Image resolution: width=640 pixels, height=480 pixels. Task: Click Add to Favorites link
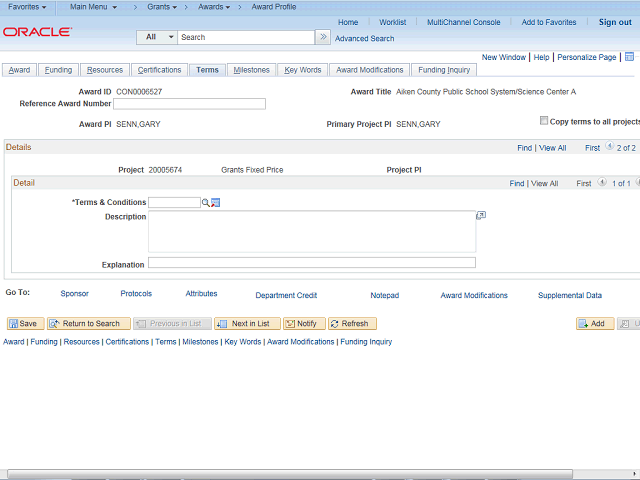click(549, 22)
